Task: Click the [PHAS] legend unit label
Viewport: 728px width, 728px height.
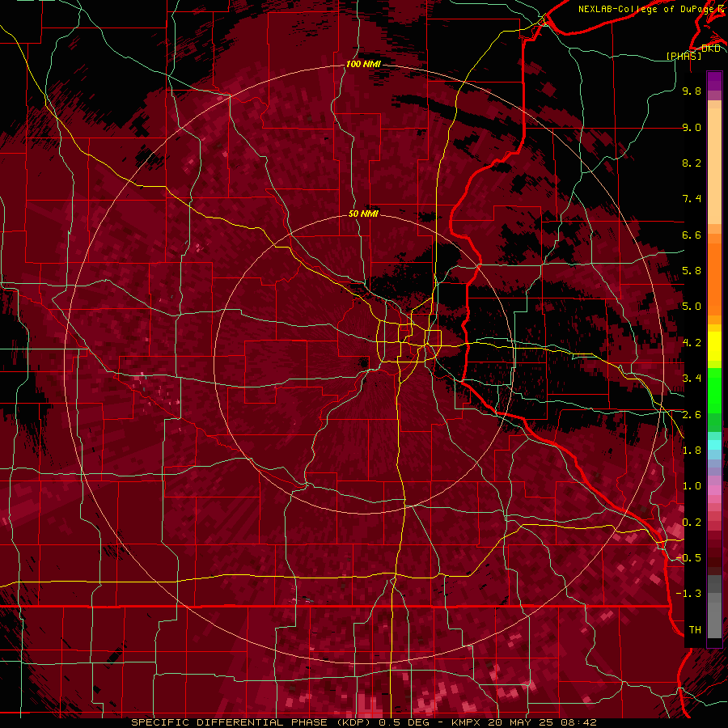Action: click(684, 56)
